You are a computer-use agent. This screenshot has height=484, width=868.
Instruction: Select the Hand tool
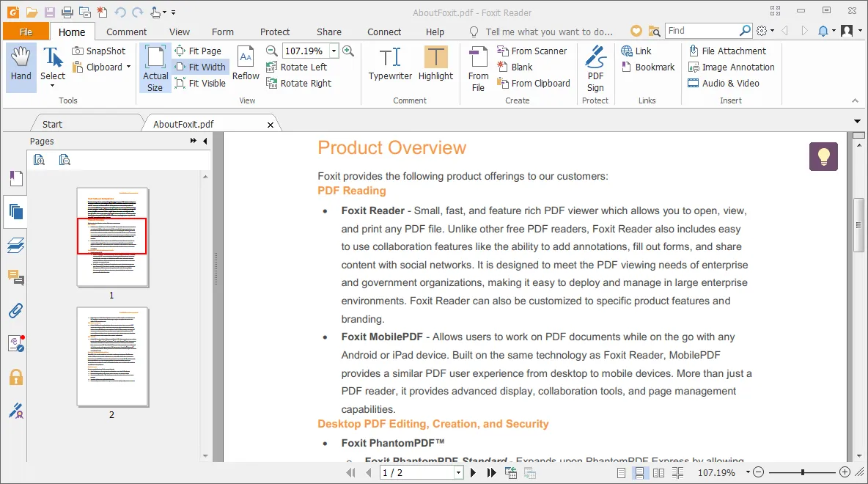coord(21,65)
